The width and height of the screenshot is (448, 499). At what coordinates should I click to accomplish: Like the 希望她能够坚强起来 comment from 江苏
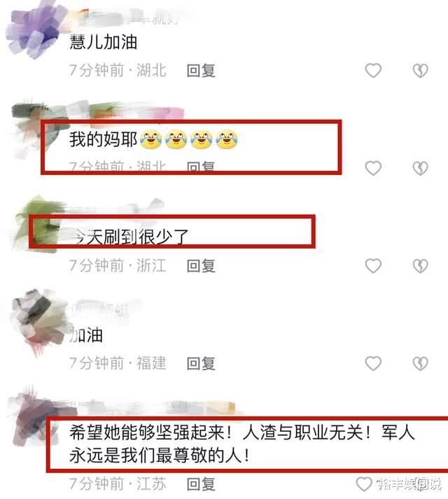(x=364, y=484)
